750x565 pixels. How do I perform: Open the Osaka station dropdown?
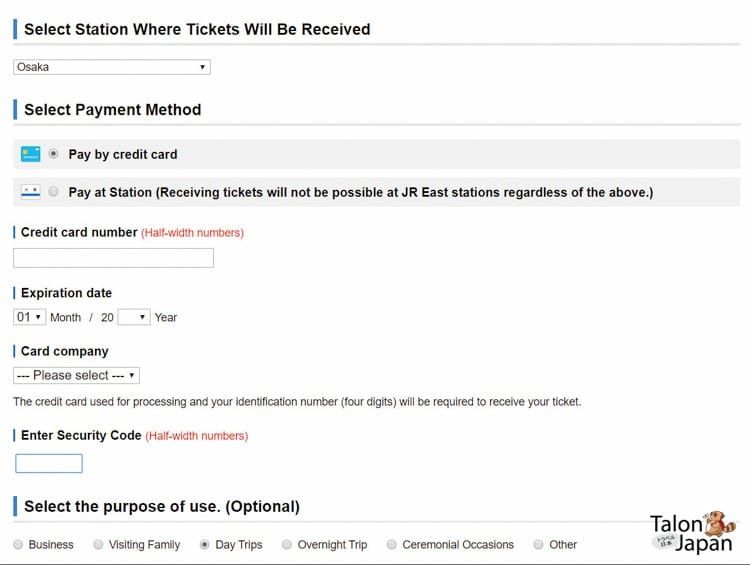click(x=112, y=67)
